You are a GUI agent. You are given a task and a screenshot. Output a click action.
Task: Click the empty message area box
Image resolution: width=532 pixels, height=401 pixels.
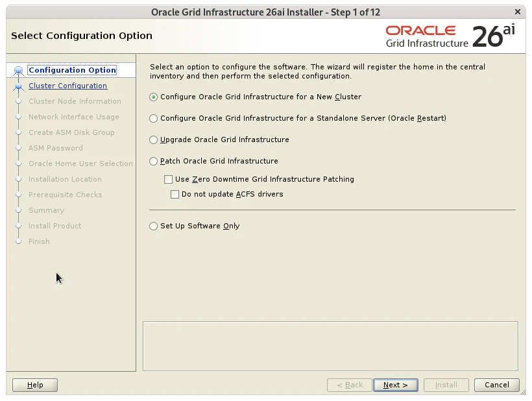(330, 346)
